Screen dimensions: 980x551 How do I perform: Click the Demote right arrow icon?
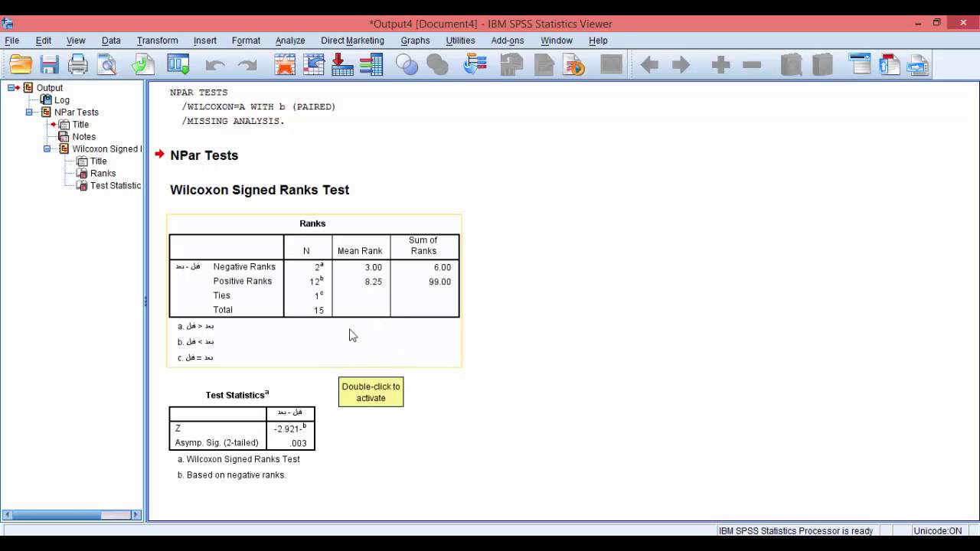pyautogui.click(x=681, y=65)
